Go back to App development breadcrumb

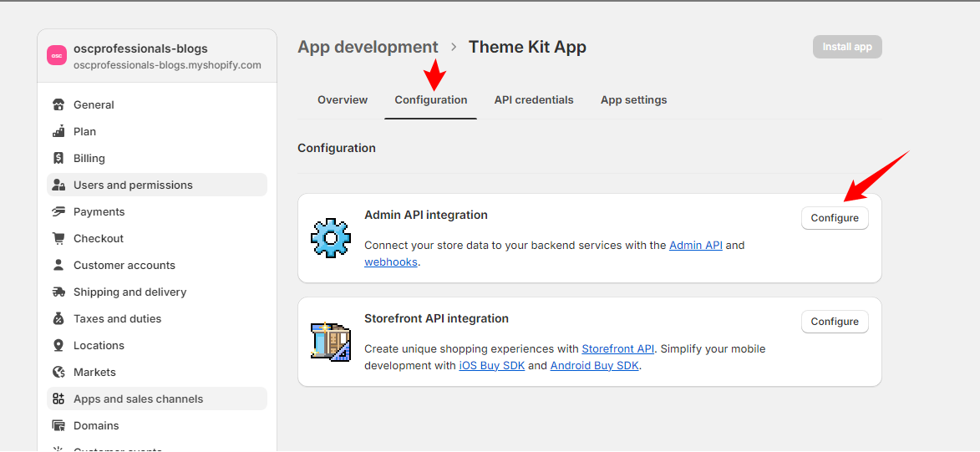[368, 47]
